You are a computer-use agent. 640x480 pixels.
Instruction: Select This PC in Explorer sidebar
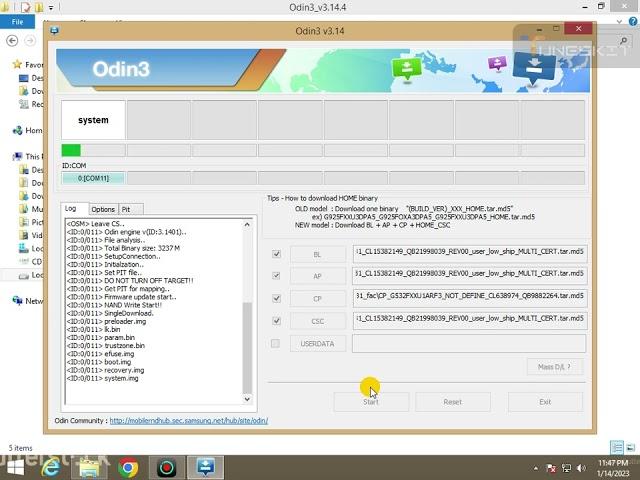(28, 156)
